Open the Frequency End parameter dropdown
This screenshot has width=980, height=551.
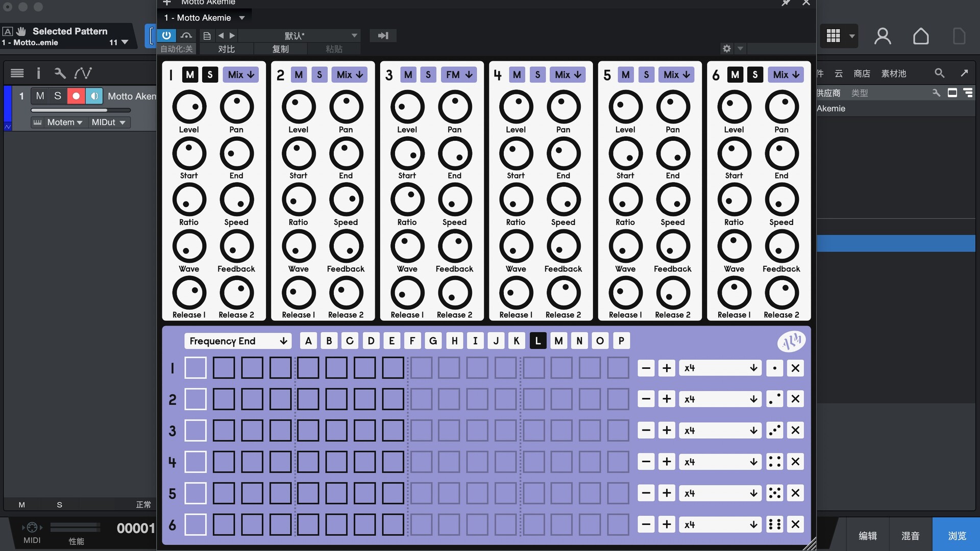[238, 341]
